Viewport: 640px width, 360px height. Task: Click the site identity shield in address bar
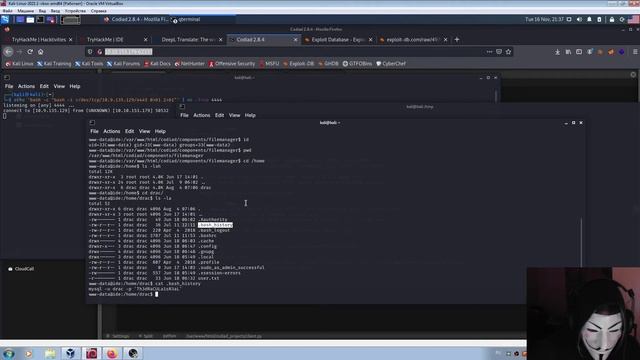(90, 52)
